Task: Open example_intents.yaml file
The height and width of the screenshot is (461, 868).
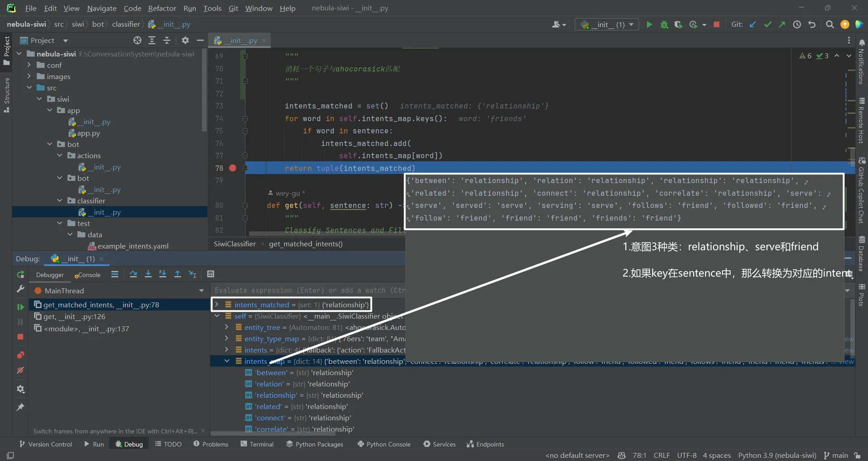Action: (x=133, y=246)
